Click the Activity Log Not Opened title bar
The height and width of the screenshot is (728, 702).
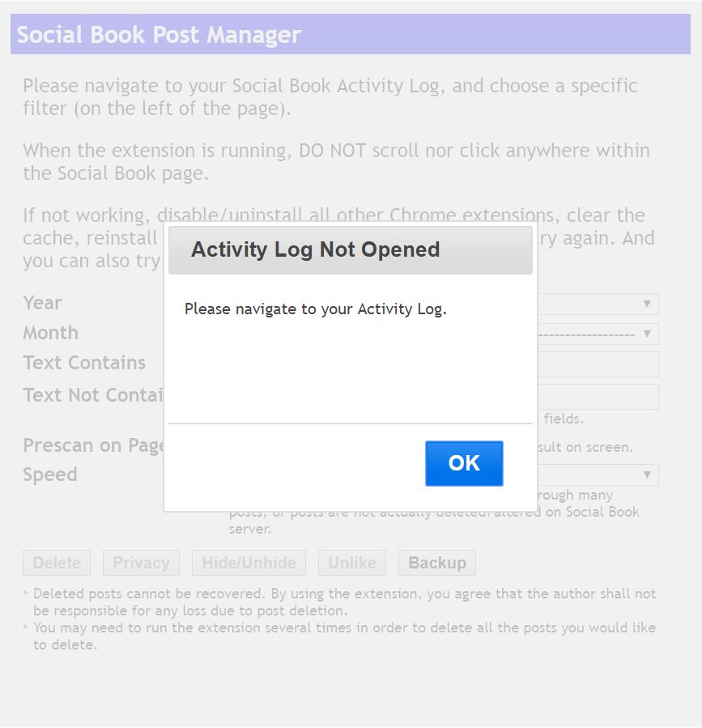[351, 249]
